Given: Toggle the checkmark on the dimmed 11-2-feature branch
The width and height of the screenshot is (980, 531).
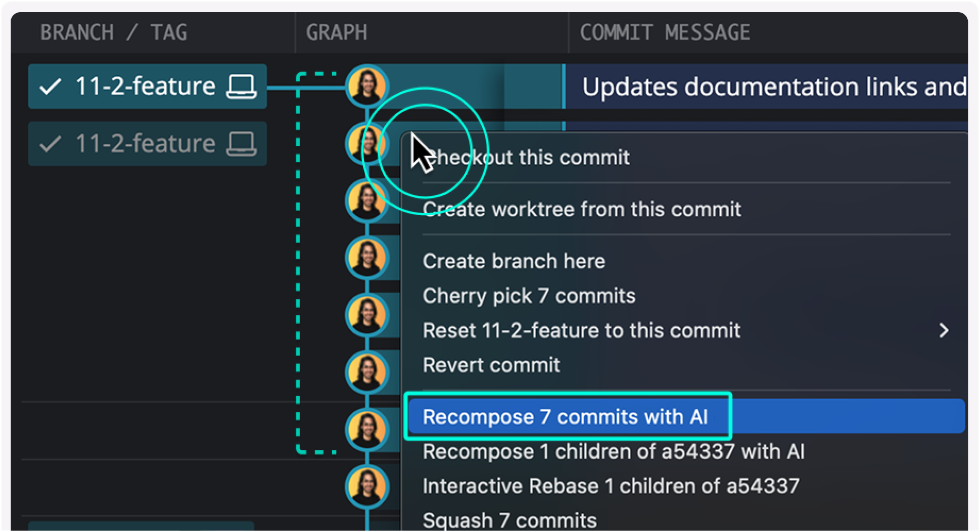Looking at the screenshot, I should pyautogui.click(x=51, y=144).
